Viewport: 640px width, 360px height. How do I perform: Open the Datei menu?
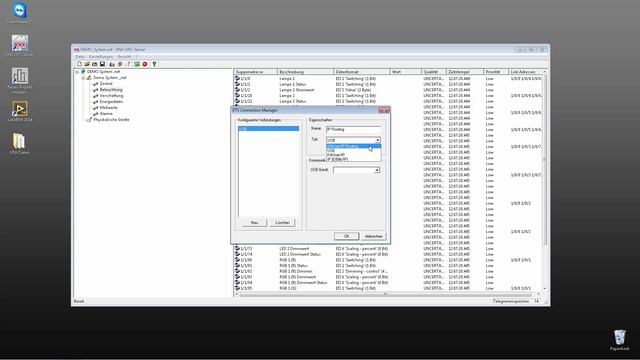click(x=80, y=57)
